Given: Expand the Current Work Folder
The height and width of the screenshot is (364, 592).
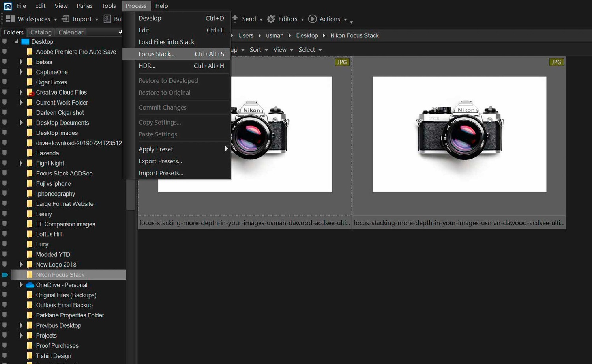Looking at the screenshot, I should (x=21, y=102).
